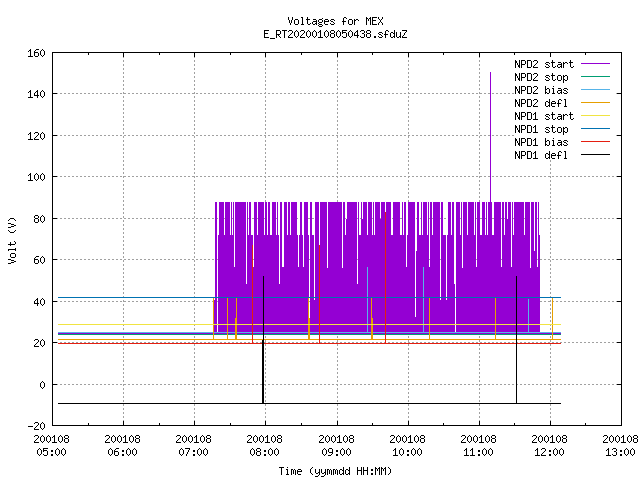
Task: Click the 06:00 time axis label
Action: point(122,453)
